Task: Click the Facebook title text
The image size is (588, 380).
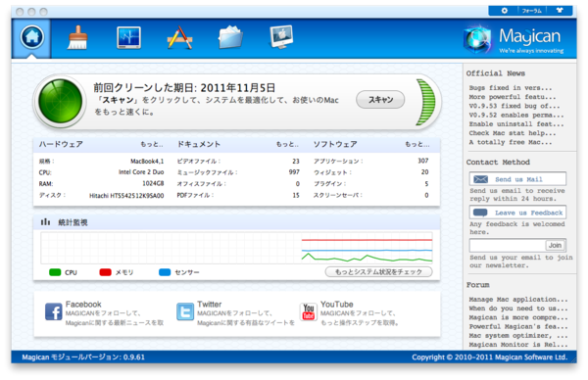Action: tap(83, 305)
